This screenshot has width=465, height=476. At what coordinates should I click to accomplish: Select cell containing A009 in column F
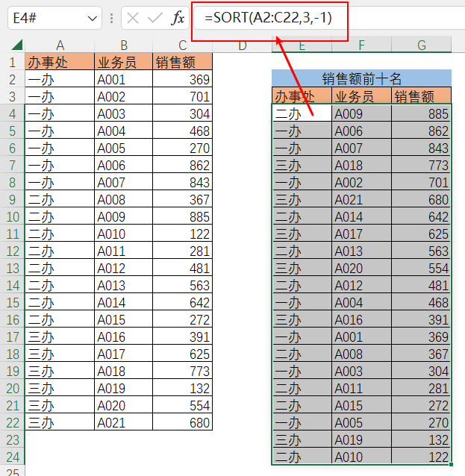click(361, 113)
